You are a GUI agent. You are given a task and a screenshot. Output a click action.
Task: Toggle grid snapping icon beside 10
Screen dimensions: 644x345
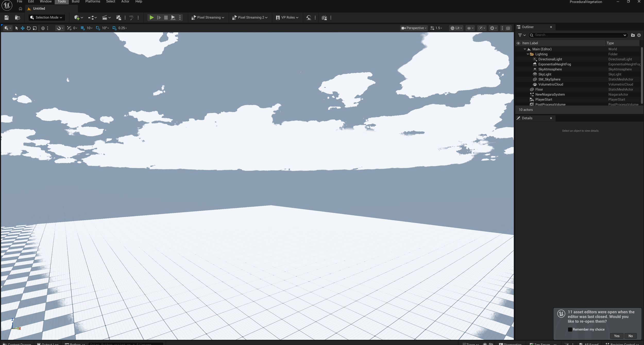click(x=83, y=28)
